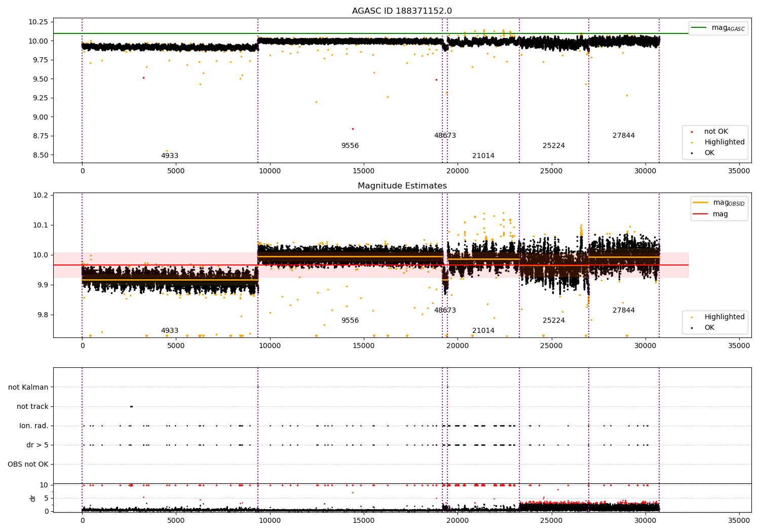Click the 'not track' axis label

(32, 406)
